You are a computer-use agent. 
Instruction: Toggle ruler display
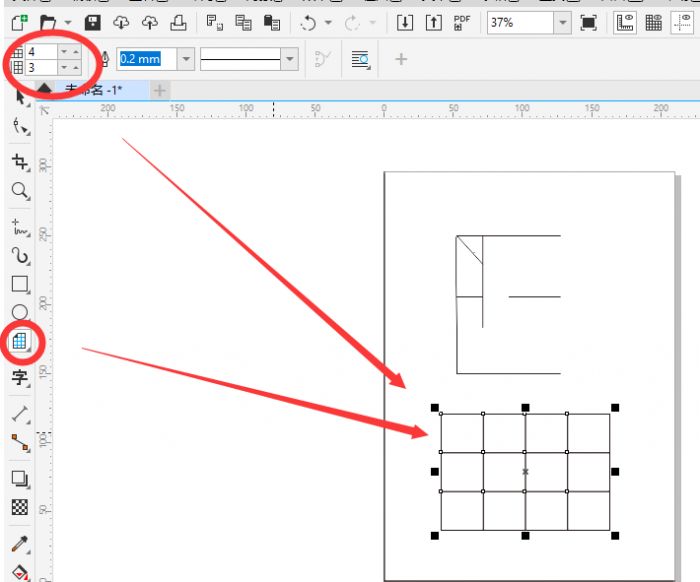625,22
